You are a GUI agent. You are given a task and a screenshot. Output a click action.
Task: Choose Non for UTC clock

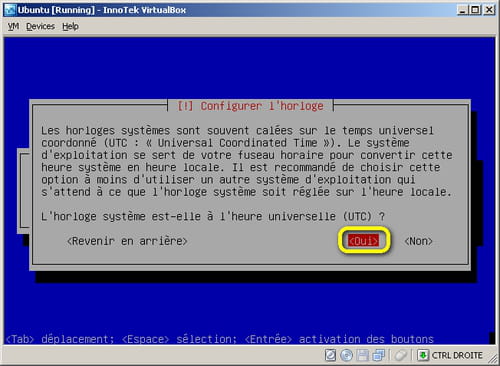point(418,241)
